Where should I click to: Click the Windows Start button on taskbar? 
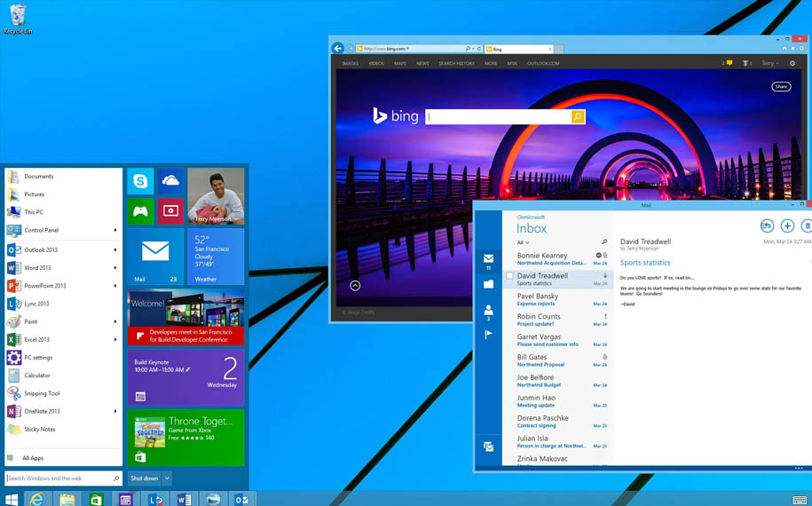[x=11, y=499]
